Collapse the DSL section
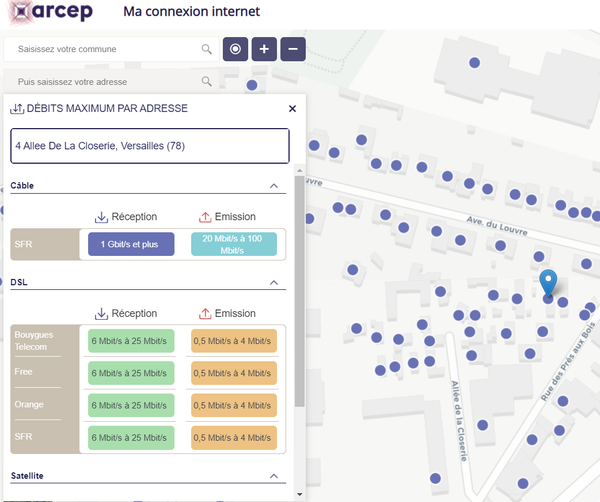The height and width of the screenshot is (502, 600). click(x=274, y=283)
